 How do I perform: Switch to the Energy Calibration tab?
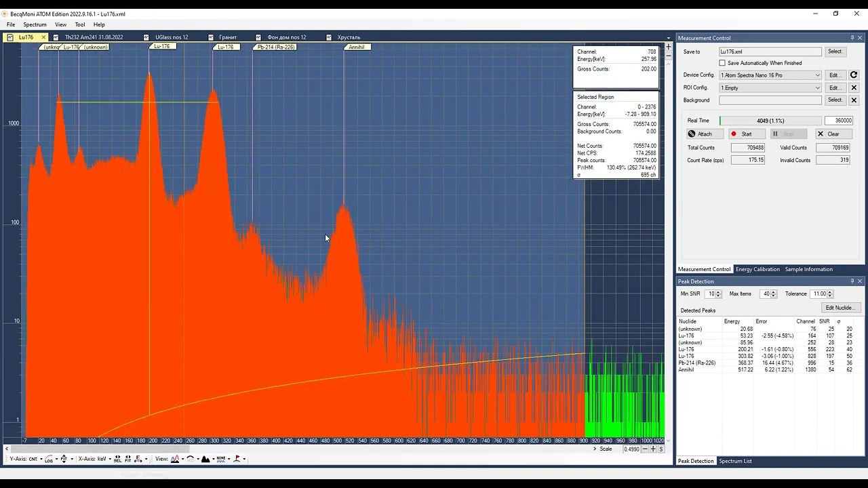click(x=757, y=269)
